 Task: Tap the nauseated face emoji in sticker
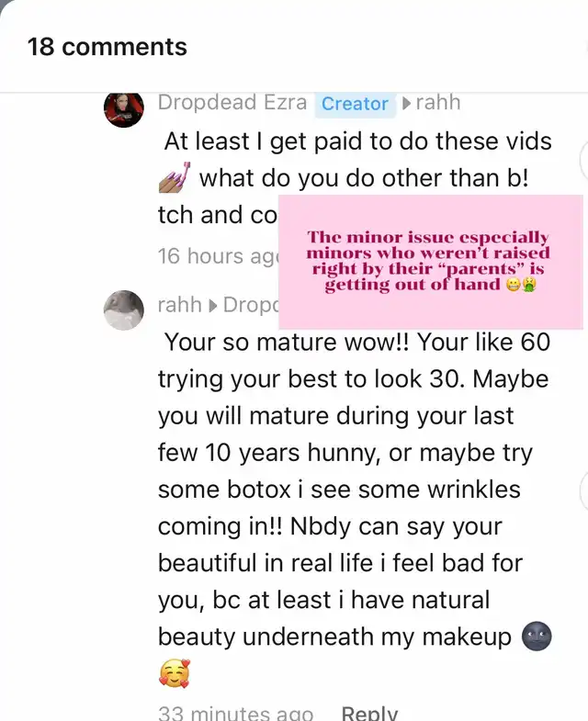[528, 285]
